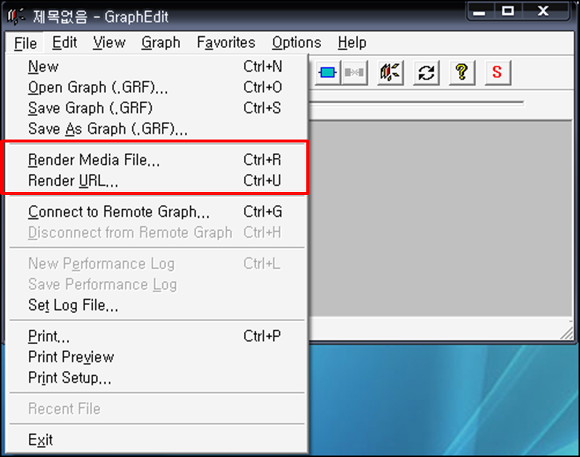Click the window resize grip corner
Image resolution: width=580 pixels, height=457 pixels.
coord(566,333)
